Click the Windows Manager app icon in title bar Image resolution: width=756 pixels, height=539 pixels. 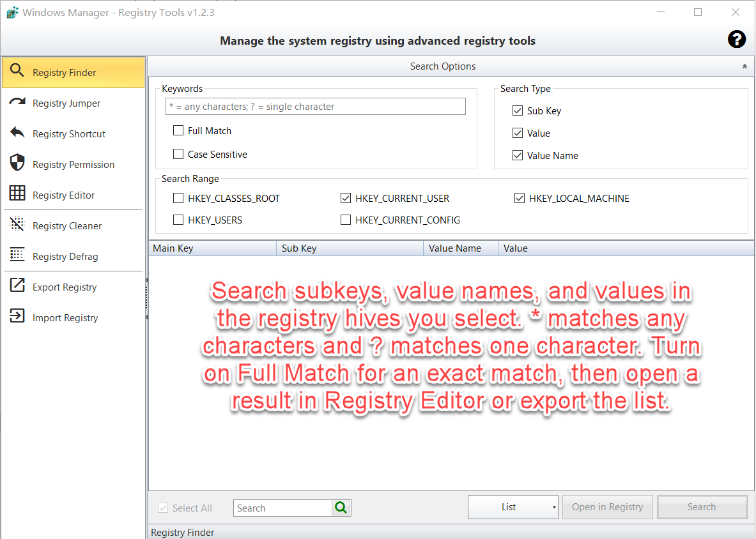[x=12, y=13]
